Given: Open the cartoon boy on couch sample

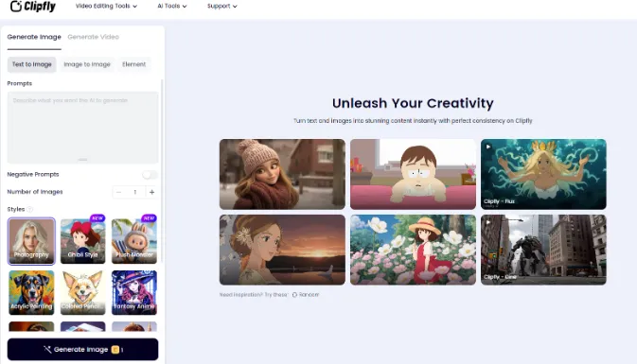Looking at the screenshot, I should [x=414, y=174].
